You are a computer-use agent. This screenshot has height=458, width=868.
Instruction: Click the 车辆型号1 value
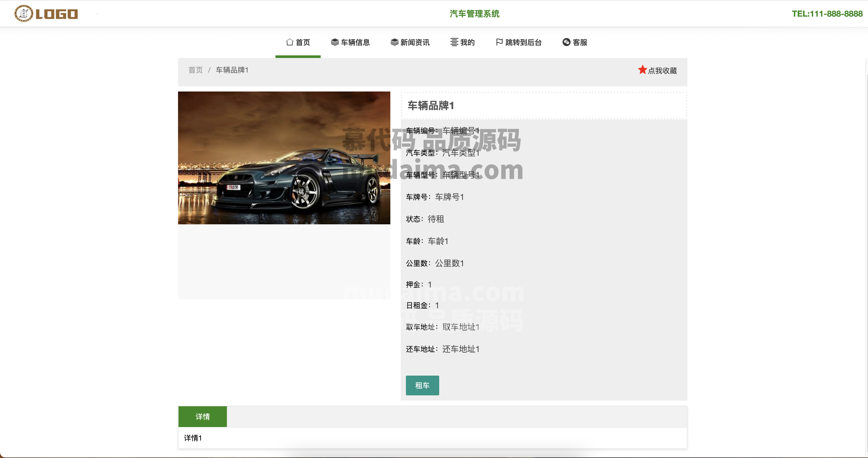[x=461, y=175]
